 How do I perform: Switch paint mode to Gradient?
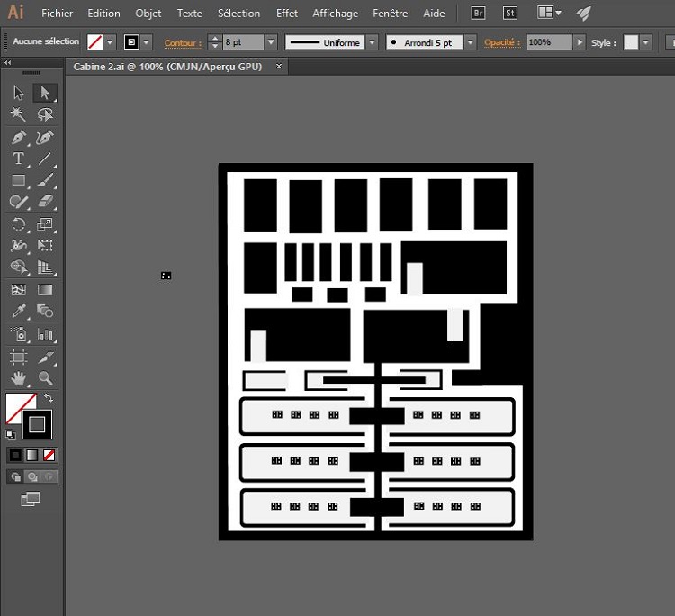tap(32, 455)
